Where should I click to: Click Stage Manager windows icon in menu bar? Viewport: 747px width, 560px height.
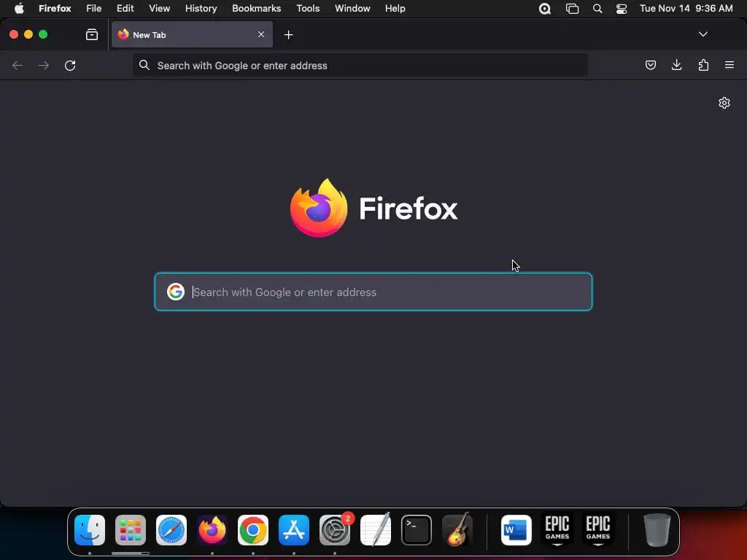pos(572,9)
